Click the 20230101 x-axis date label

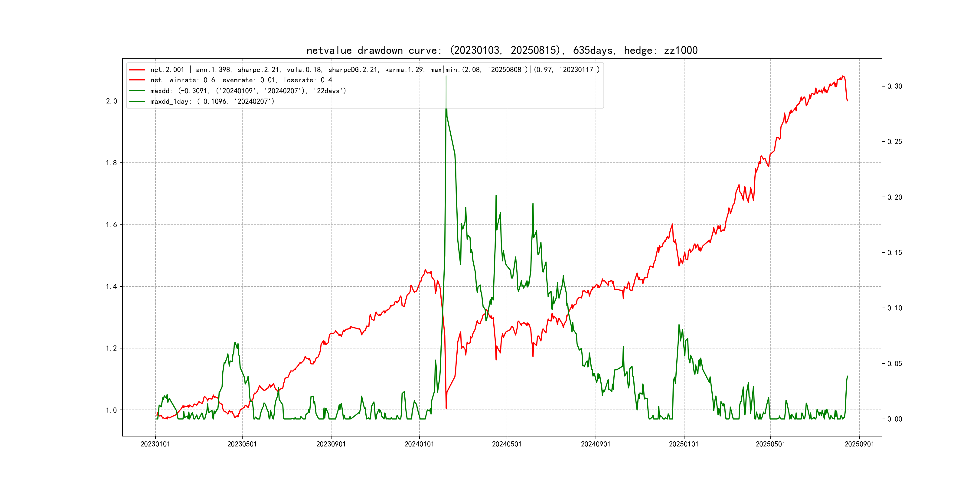155,444
